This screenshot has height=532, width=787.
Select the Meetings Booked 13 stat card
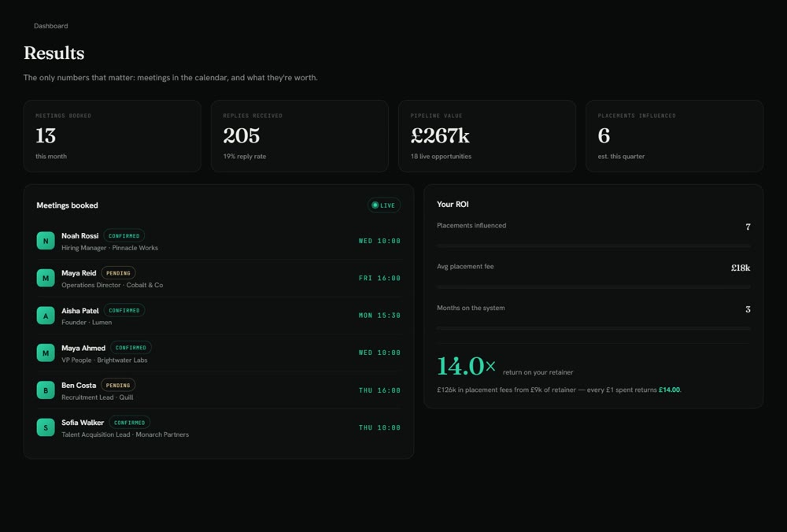(x=113, y=136)
